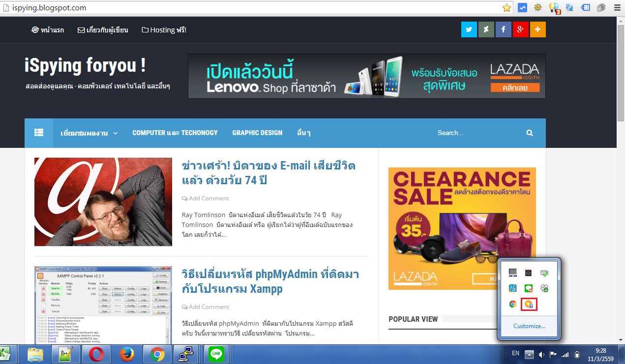
Task: Click the orange plus share icon
Action: [537, 29]
